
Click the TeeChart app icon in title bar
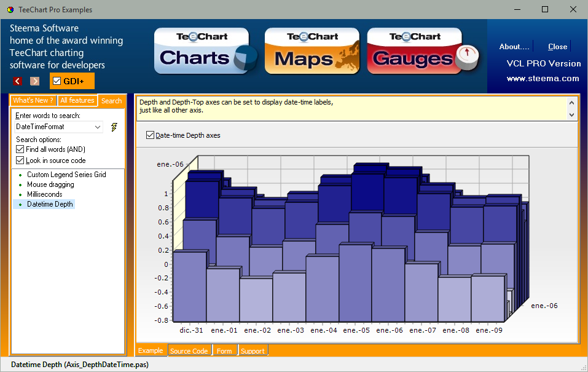coord(10,10)
